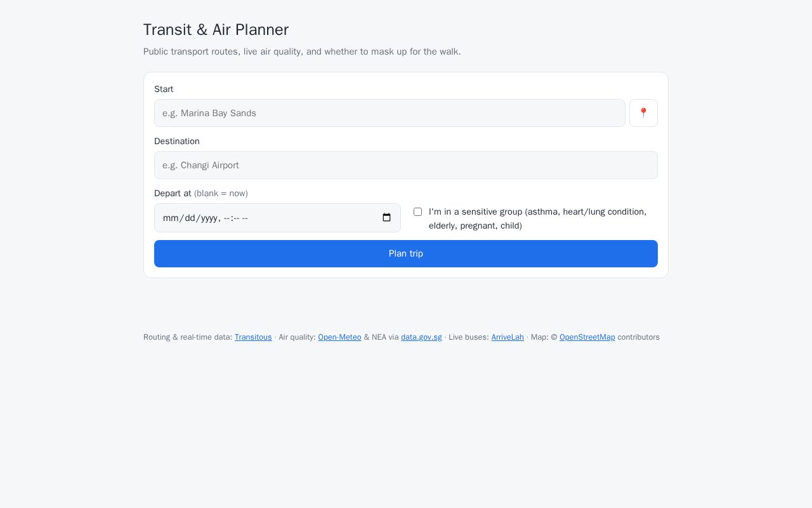This screenshot has width=812, height=508.
Task: Click the sensitive group label text
Action: click(x=537, y=218)
